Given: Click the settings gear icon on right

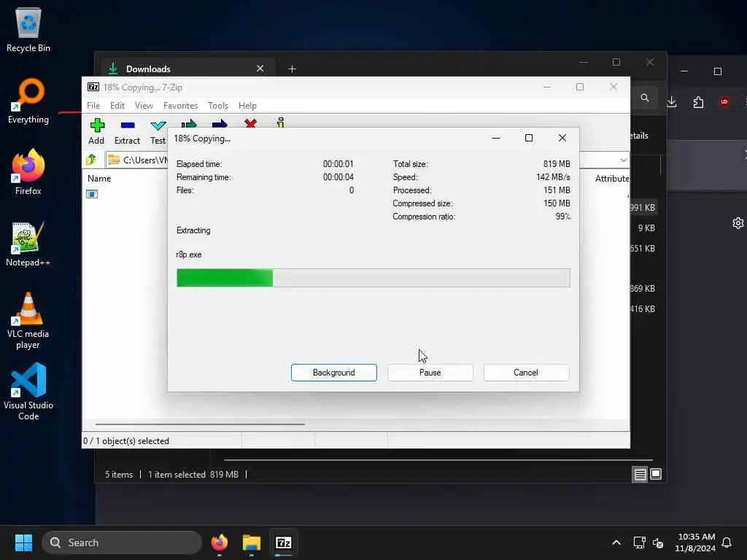Looking at the screenshot, I should pos(738,223).
